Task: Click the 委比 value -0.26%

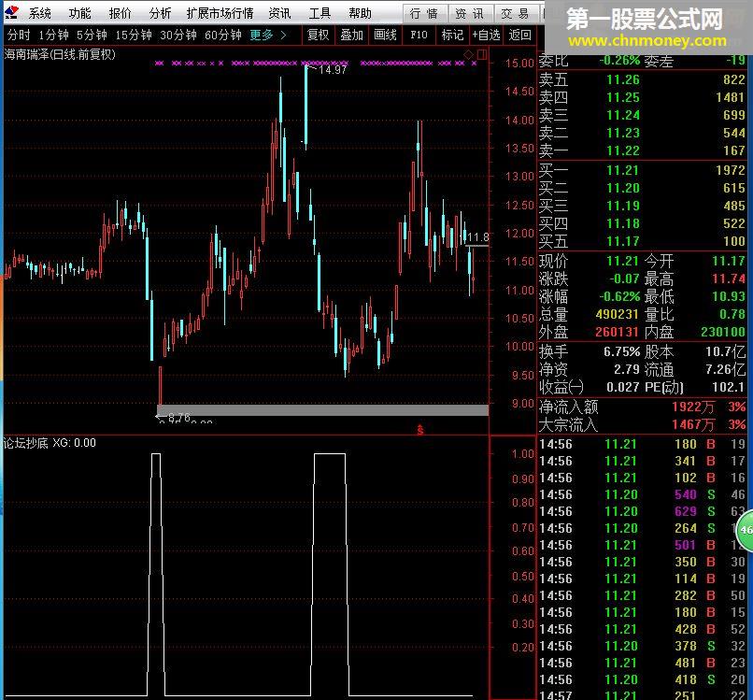Action: pyautogui.click(x=620, y=61)
